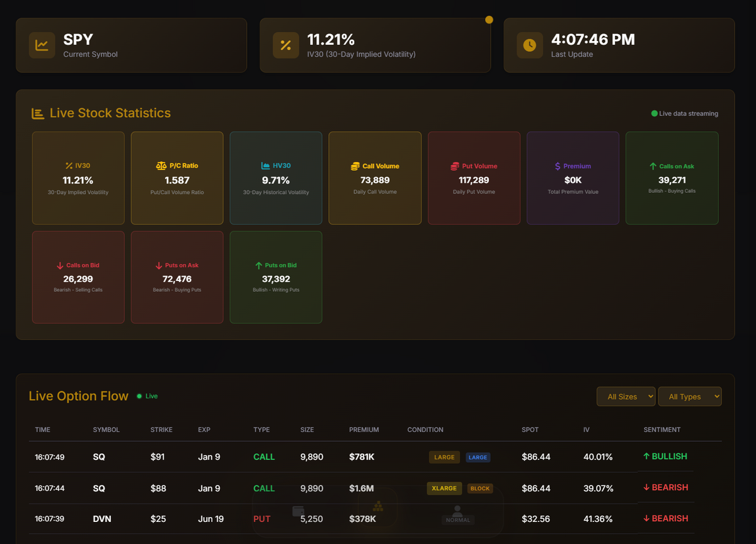
Task: Click the HV30 value 9.71%
Action: point(276,180)
